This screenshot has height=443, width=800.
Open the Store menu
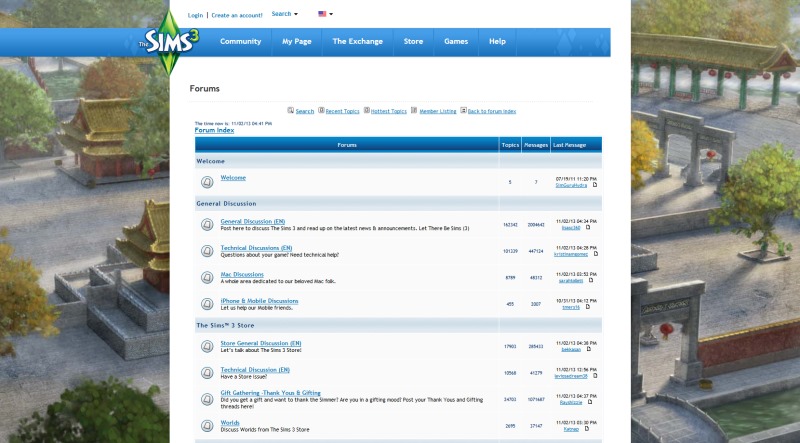tap(413, 42)
